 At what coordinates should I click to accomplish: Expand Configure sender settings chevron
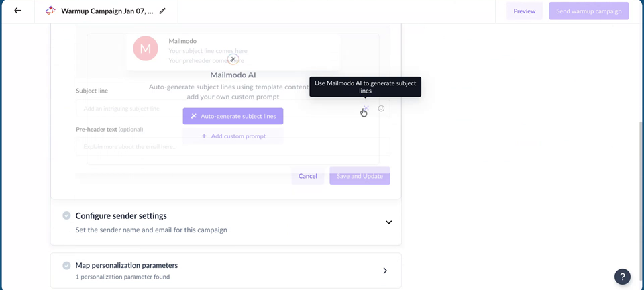(388, 222)
